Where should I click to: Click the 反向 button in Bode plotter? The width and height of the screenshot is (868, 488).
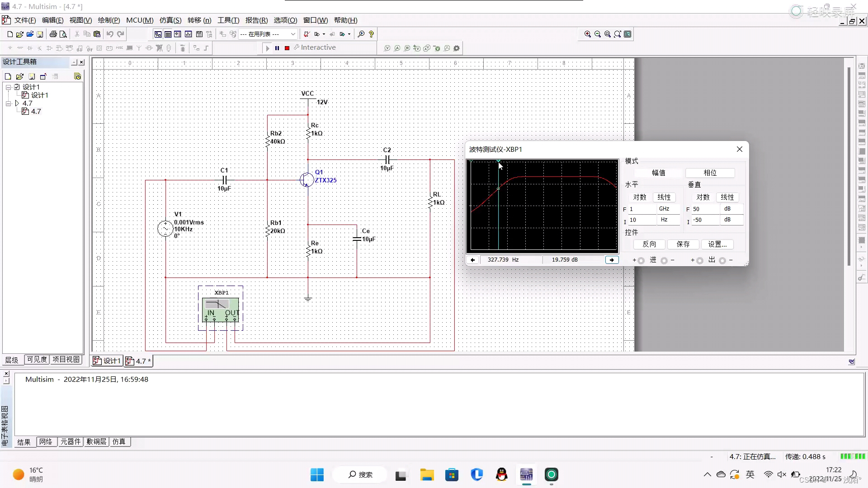click(x=650, y=244)
